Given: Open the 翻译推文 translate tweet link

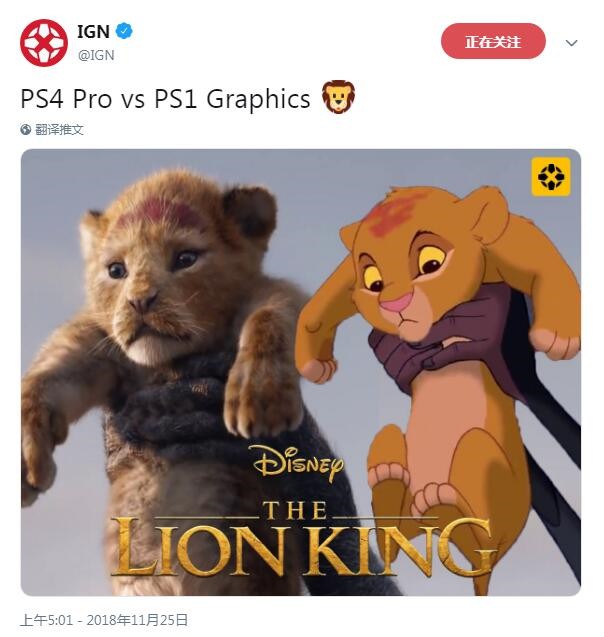Looking at the screenshot, I should pyautogui.click(x=59, y=130).
